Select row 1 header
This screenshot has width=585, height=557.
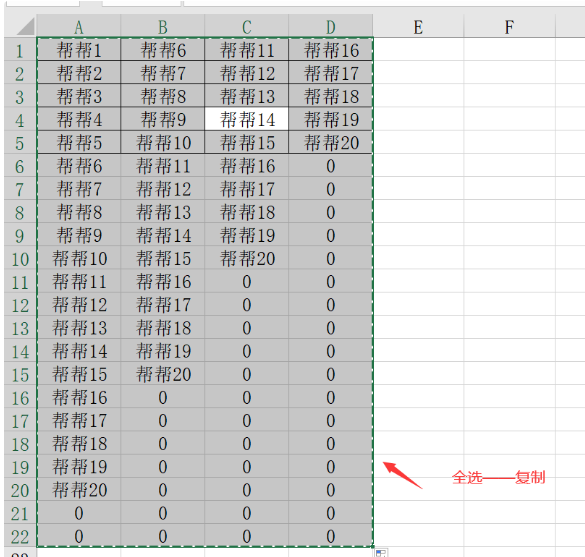pyautogui.click(x=20, y=50)
